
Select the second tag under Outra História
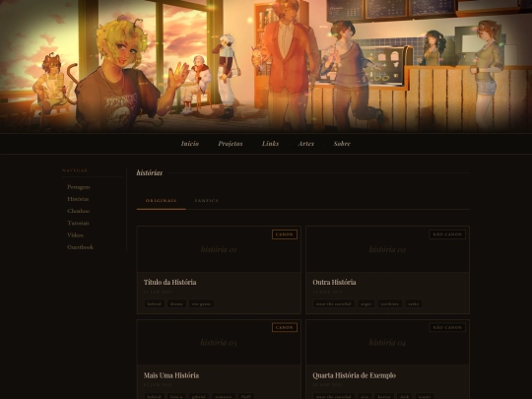(366, 303)
